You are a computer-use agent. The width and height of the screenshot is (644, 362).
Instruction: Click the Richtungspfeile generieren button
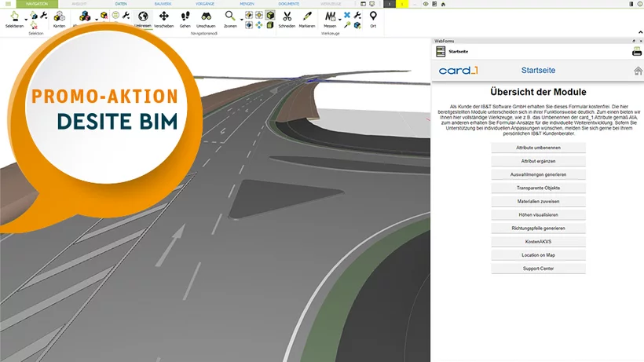coord(538,228)
